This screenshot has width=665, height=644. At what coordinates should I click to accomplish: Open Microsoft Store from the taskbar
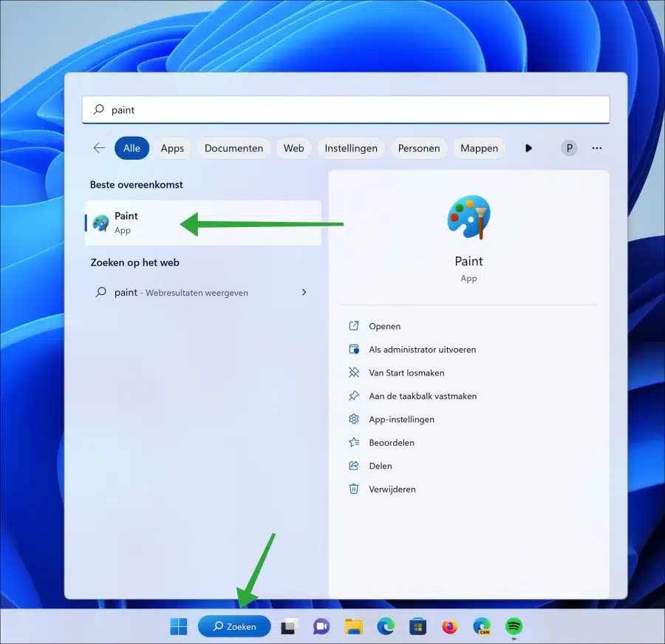tap(417, 626)
